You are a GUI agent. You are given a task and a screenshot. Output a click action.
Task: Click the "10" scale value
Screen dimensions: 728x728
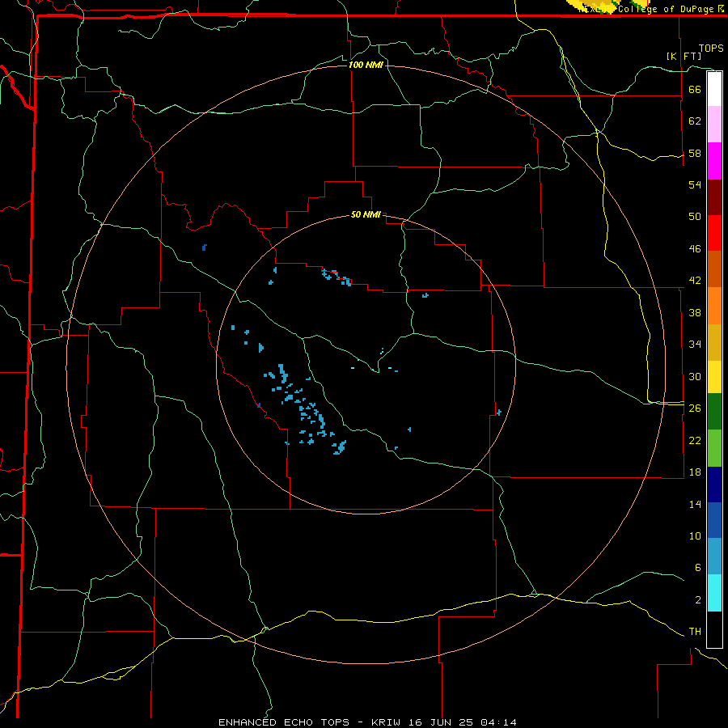[695, 536]
